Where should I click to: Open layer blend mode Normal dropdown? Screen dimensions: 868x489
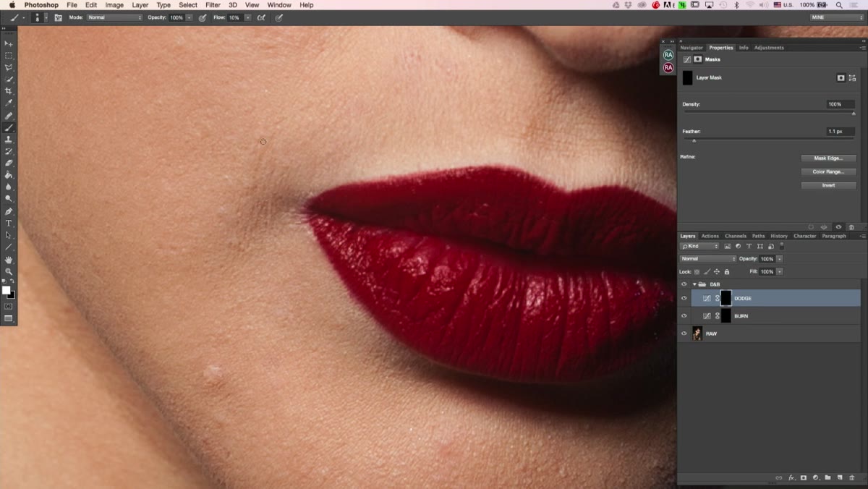click(x=708, y=259)
